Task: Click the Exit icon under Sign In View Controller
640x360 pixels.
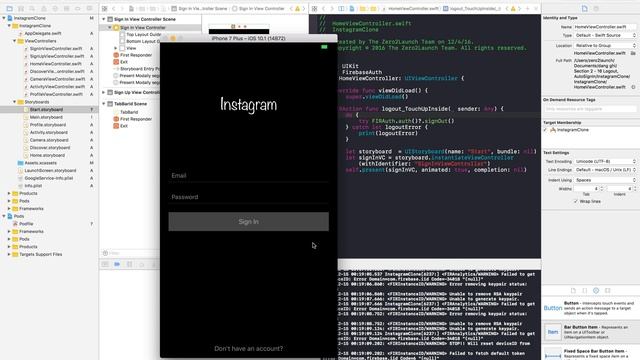Action: click(116, 62)
